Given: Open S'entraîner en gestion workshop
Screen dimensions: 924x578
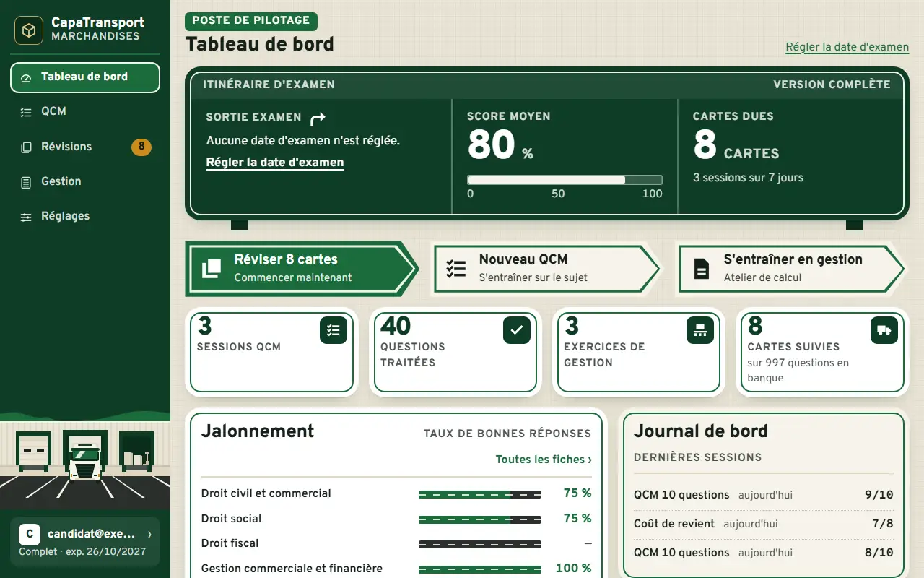Looking at the screenshot, I should [791, 268].
